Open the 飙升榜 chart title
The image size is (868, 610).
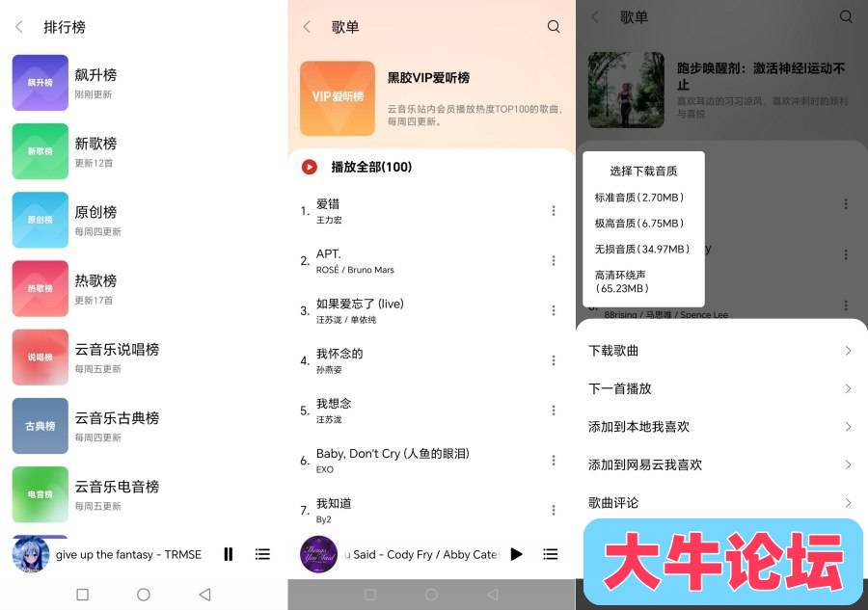pyautogui.click(x=95, y=74)
